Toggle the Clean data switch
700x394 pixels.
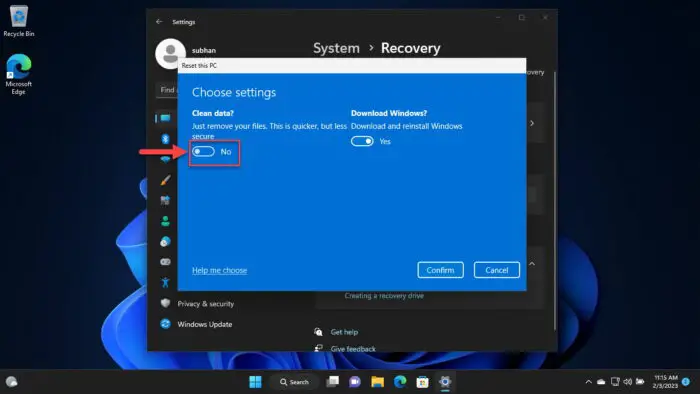tap(204, 152)
